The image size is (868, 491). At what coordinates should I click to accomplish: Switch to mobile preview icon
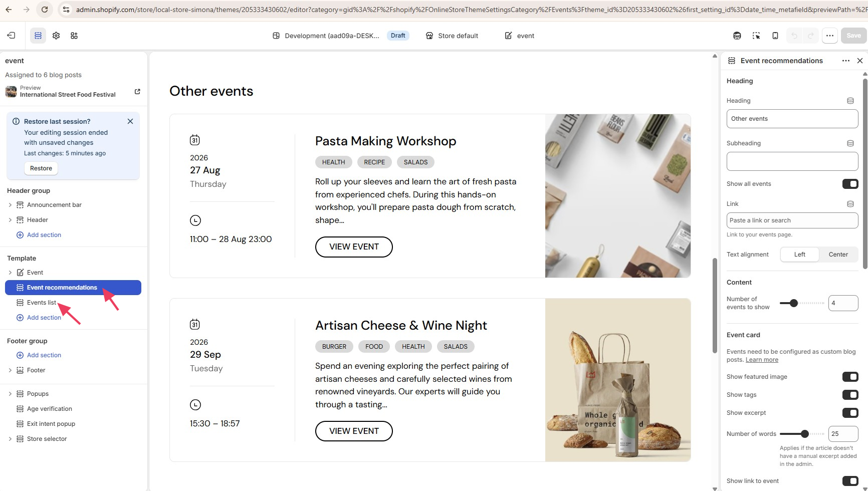pos(775,36)
